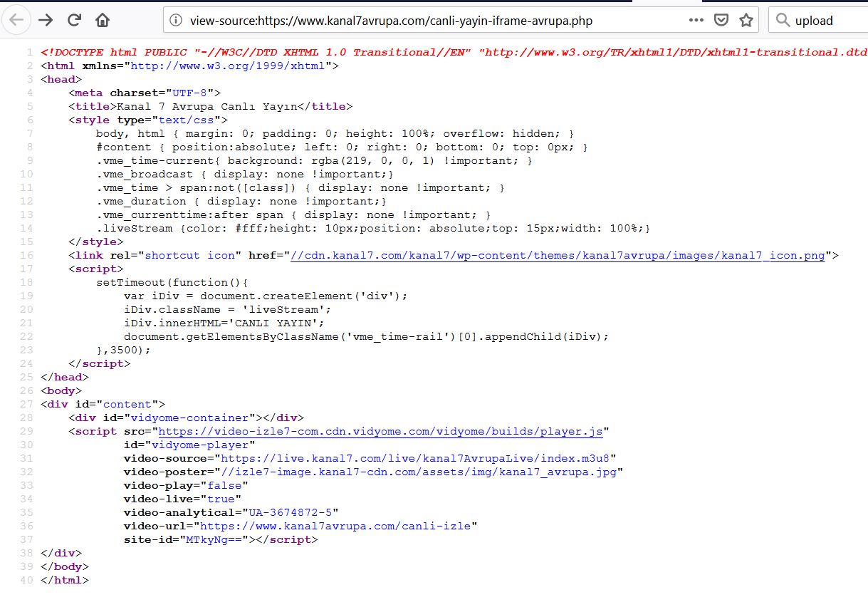Click the 1999/xhtml namespace value
Viewport: 868px width, 612px height.
[228, 66]
